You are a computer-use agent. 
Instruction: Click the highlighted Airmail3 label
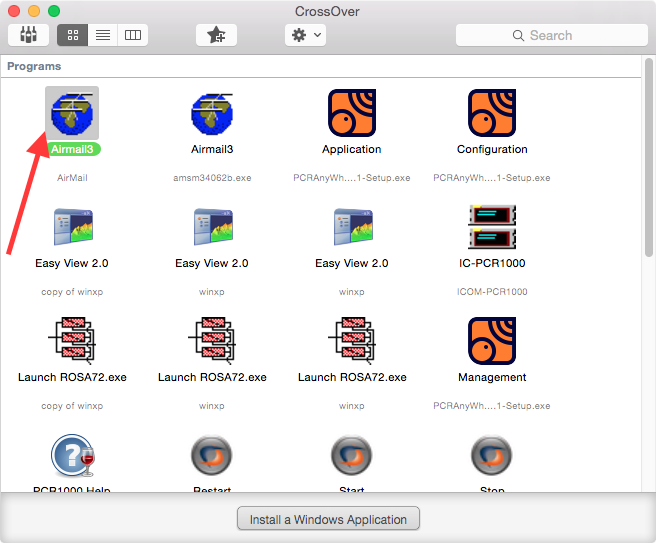pyautogui.click(x=72, y=149)
